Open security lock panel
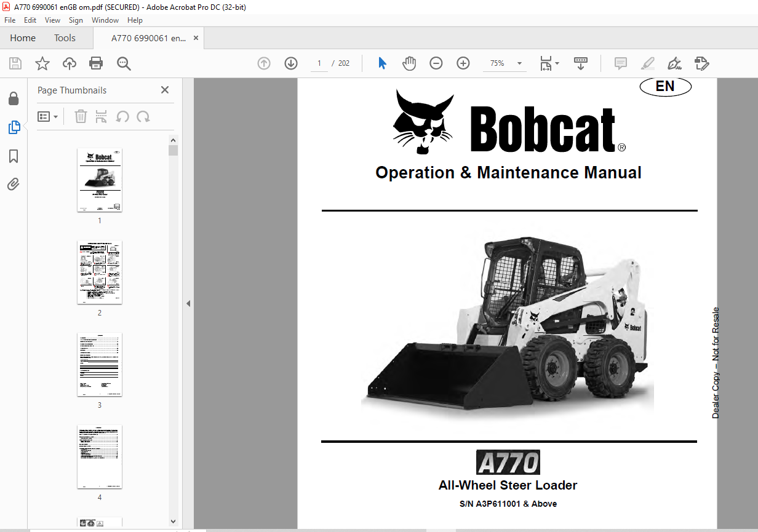This screenshot has width=758, height=532. click(x=14, y=98)
